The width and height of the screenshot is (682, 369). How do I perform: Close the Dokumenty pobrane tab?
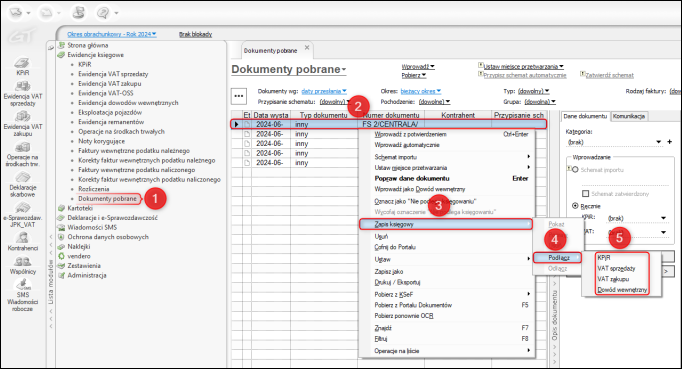(307, 47)
